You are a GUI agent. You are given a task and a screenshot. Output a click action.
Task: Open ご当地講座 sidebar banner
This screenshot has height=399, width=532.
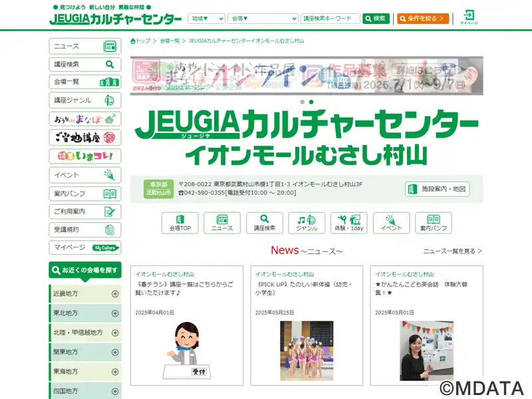(x=85, y=138)
